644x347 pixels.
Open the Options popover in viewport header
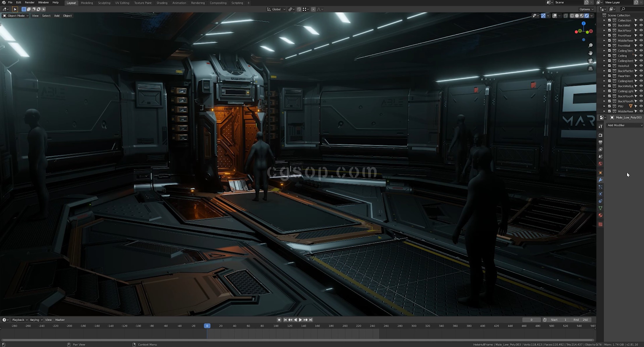pos(587,9)
